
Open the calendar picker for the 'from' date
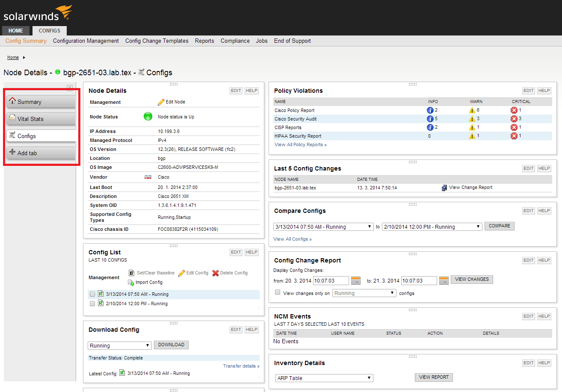(356, 280)
